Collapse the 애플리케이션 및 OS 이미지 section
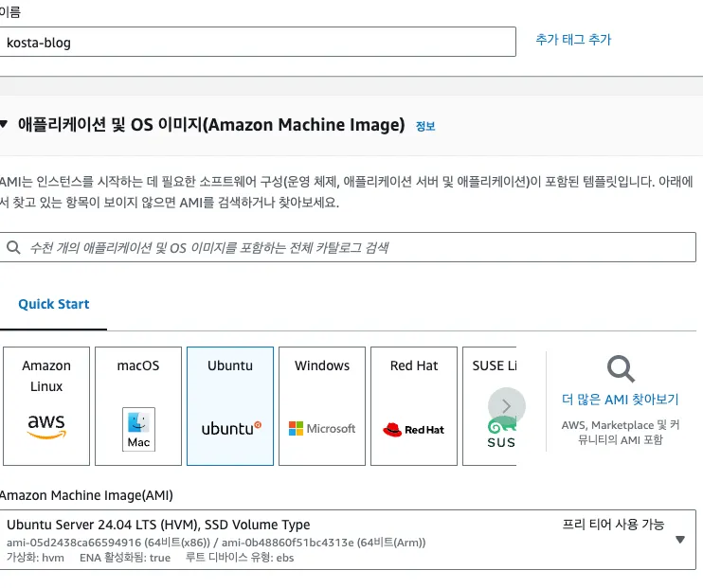The width and height of the screenshot is (703, 588). point(4,124)
